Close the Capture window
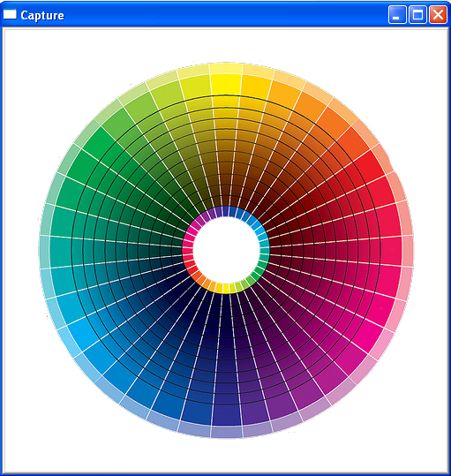Image resolution: width=451 pixels, height=476 pixels. [x=438, y=14]
